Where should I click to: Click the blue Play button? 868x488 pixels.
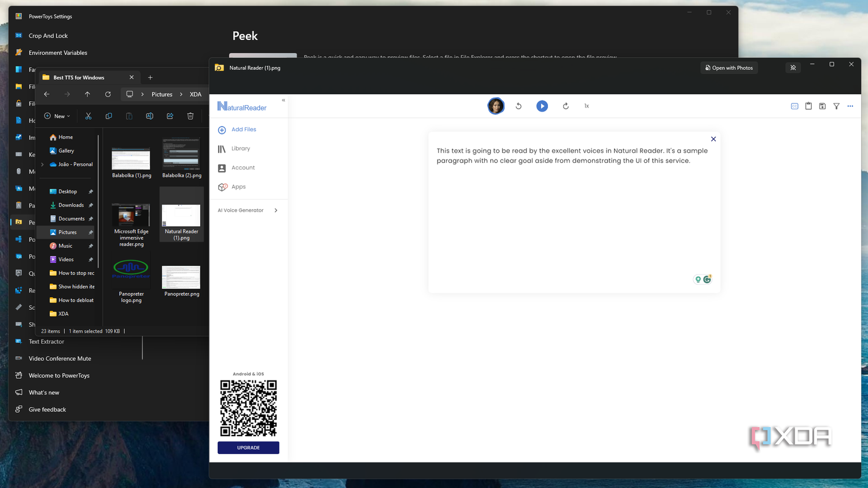pyautogui.click(x=542, y=106)
